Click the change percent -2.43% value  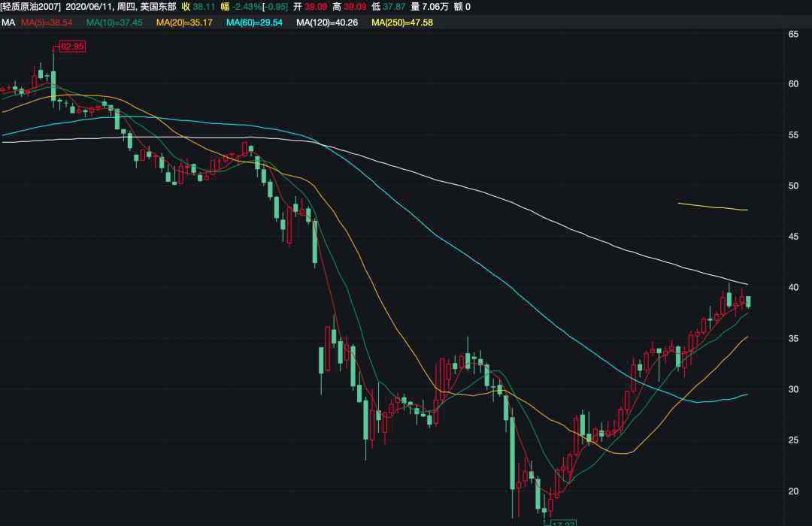click(x=247, y=7)
